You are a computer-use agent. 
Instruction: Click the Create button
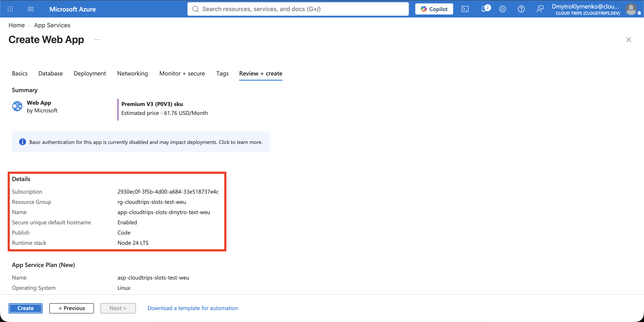click(x=26, y=308)
